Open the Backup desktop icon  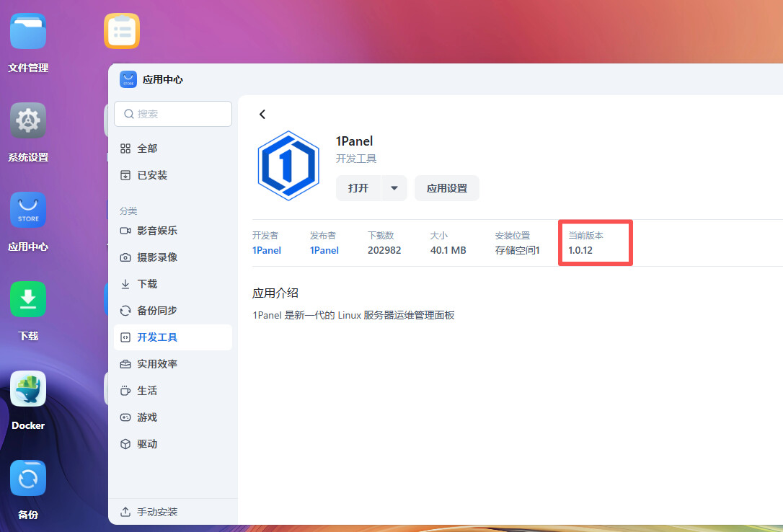coord(28,479)
